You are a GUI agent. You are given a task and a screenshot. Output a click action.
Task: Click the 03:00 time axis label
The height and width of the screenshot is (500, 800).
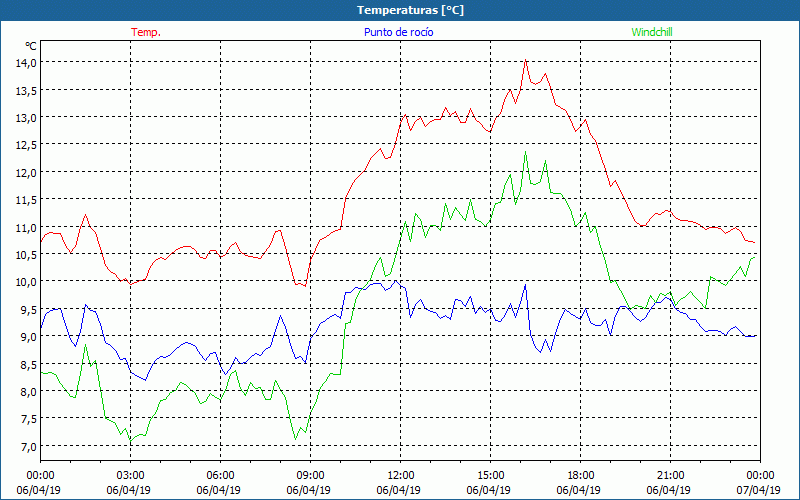coord(131,476)
